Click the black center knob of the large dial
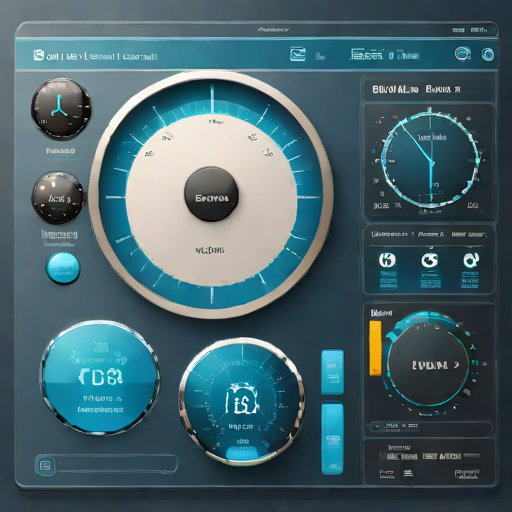The width and height of the screenshot is (512, 512). coord(211,194)
